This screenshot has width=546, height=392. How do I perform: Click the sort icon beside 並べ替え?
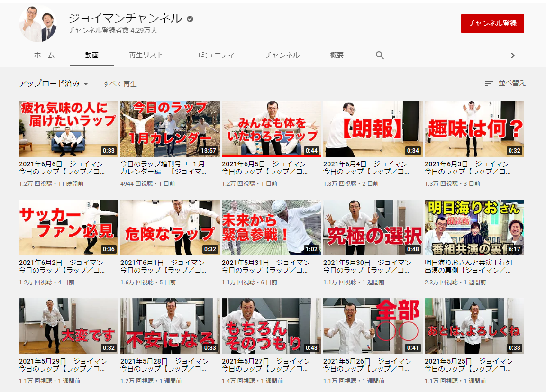(x=489, y=83)
